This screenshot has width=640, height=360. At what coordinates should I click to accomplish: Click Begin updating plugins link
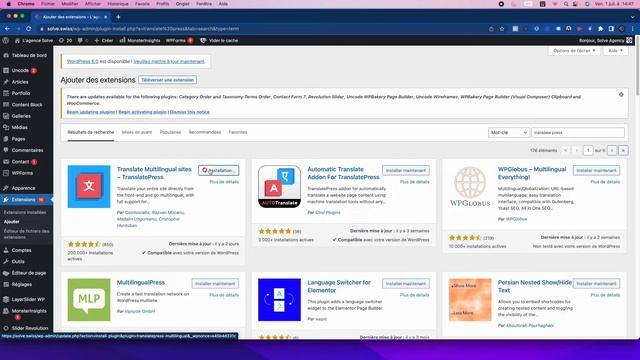[91, 112]
